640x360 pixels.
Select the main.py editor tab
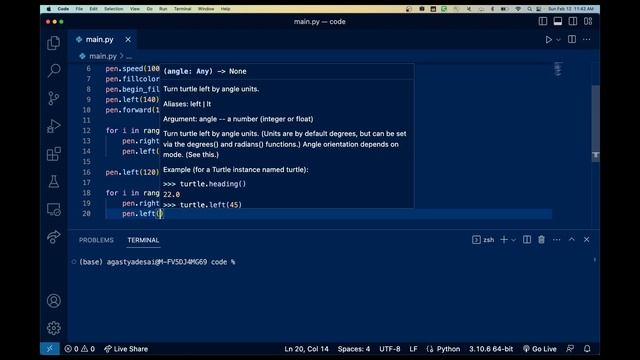click(99, 40)
